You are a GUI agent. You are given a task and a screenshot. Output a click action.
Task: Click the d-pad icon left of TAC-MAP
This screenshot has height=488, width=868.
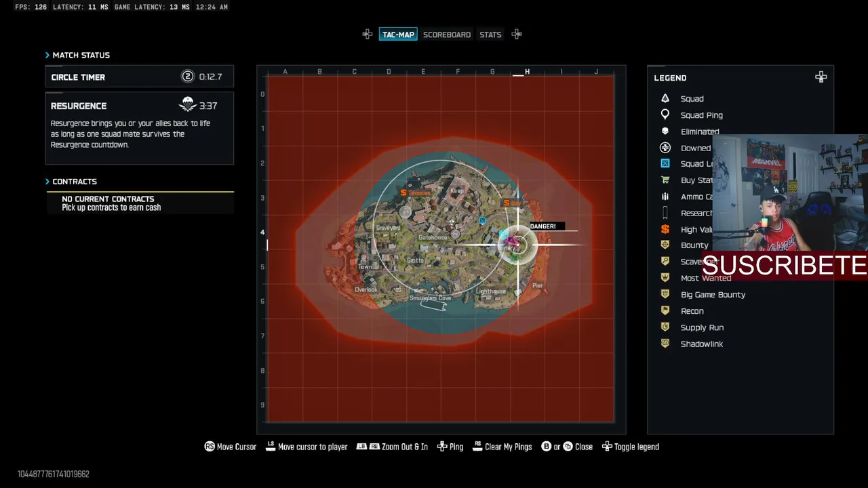367,34
